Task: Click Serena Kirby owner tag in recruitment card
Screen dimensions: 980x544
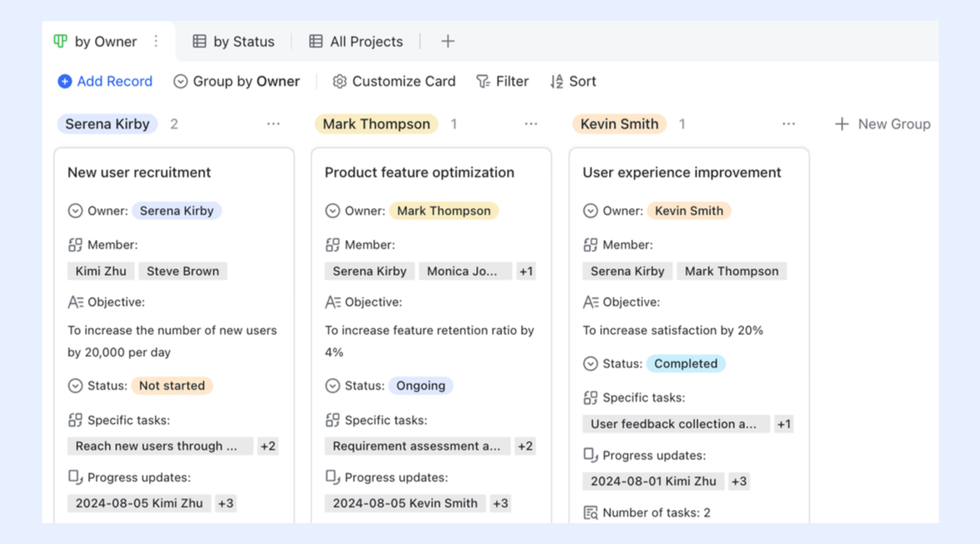Action: coord(176,211)
